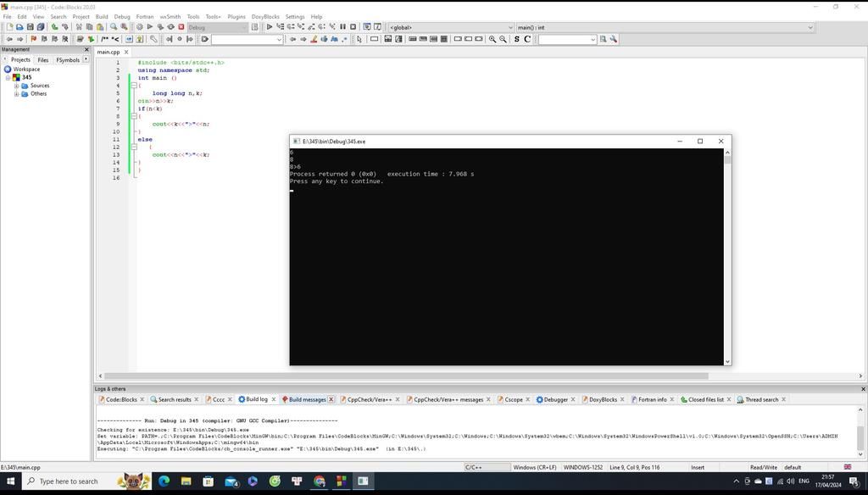Expand the Sources folder

[17, 86]
